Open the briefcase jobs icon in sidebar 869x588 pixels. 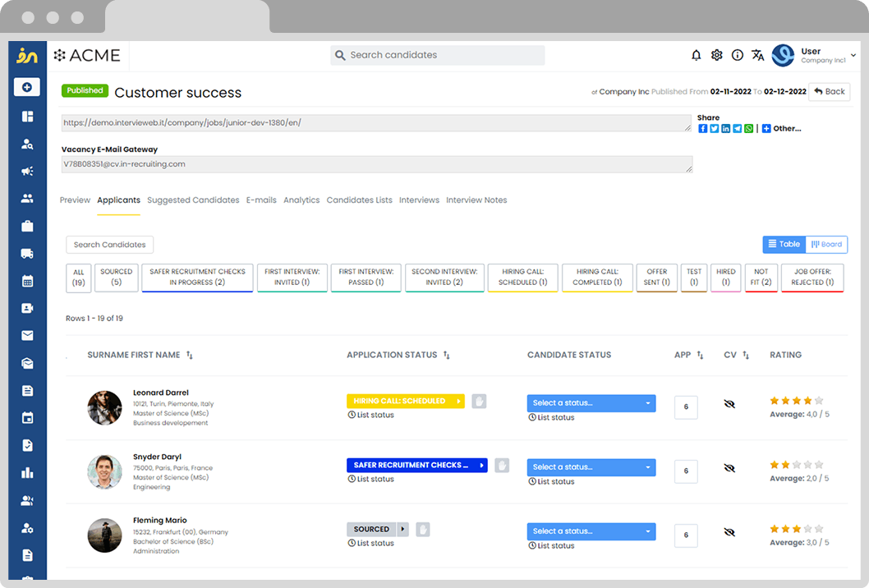(27, 226)
